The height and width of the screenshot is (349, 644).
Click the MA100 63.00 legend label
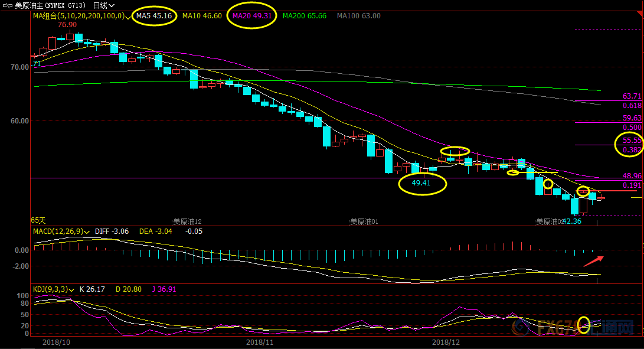pos(358,16)
